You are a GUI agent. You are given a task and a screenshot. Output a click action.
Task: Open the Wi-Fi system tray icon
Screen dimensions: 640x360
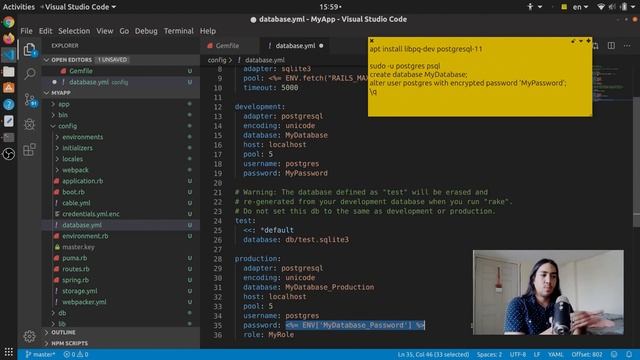[601, 7]
